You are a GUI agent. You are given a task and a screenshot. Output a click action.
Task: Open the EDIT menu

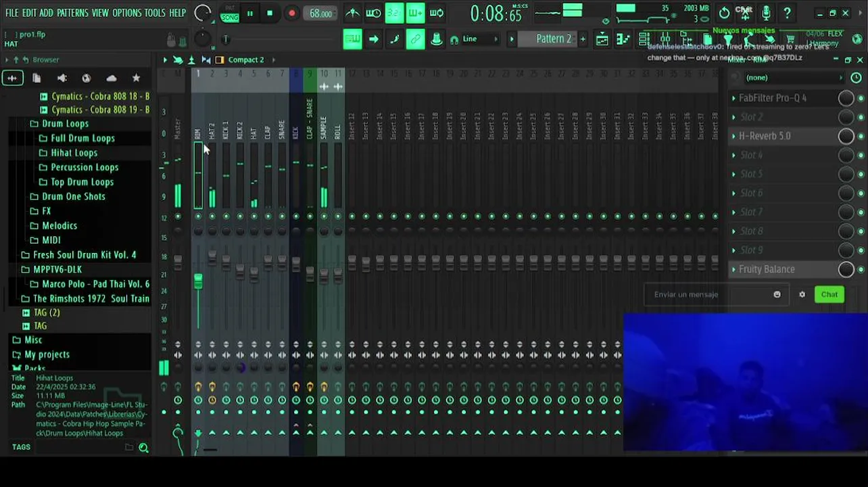click(x=29, y=13)
